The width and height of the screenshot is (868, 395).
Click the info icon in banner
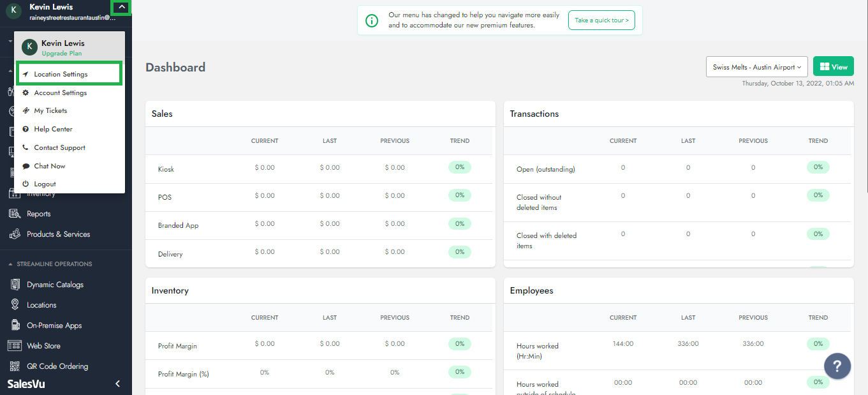tap(372, 20)
